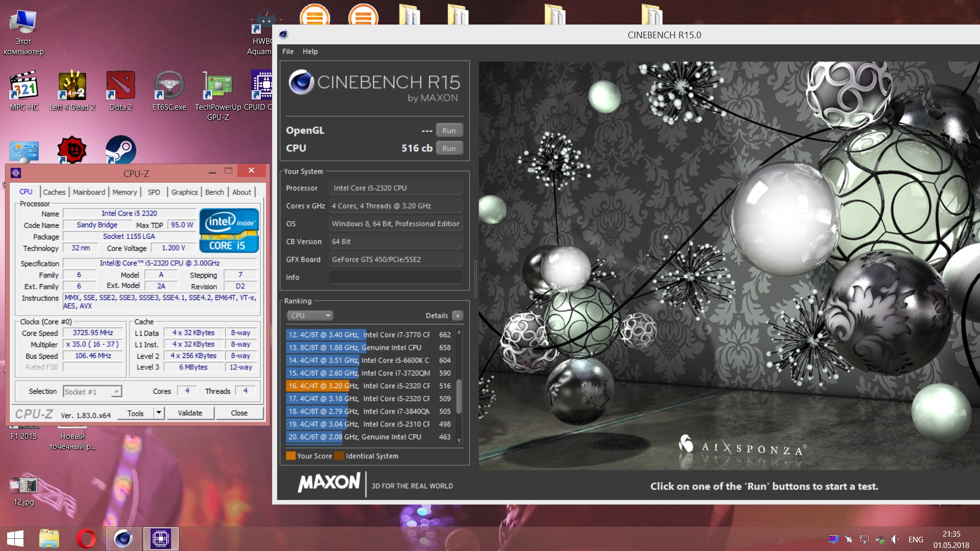This screenshot has width=980, height=551.
Task: Open the Help menu in Cinebench
Action: pos(310,52)
